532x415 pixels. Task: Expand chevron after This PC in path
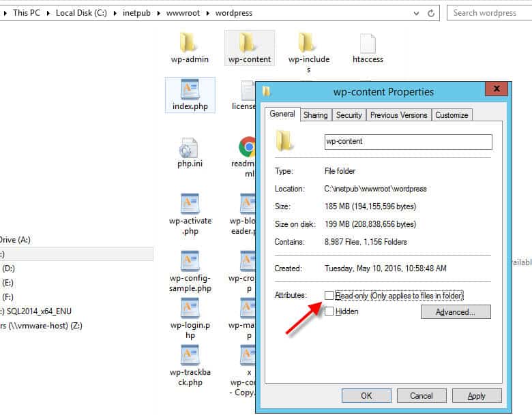pyautogui.click(x=48, y=13)
